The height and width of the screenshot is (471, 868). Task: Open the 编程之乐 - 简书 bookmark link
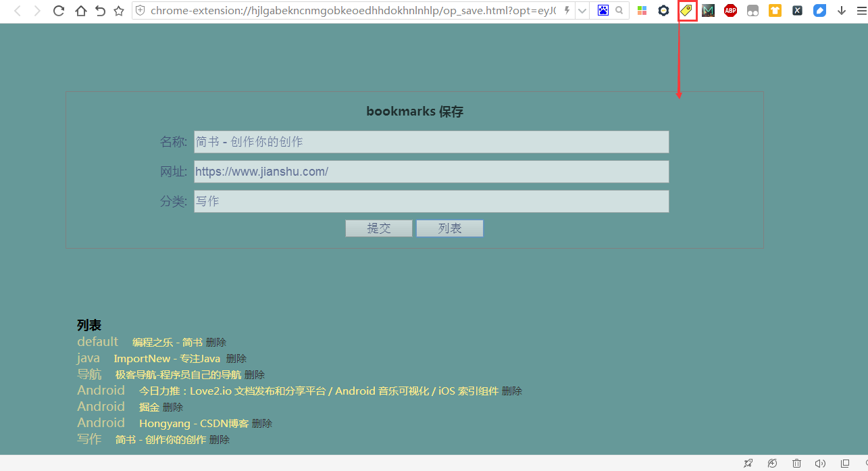click(x=167, y=343)
